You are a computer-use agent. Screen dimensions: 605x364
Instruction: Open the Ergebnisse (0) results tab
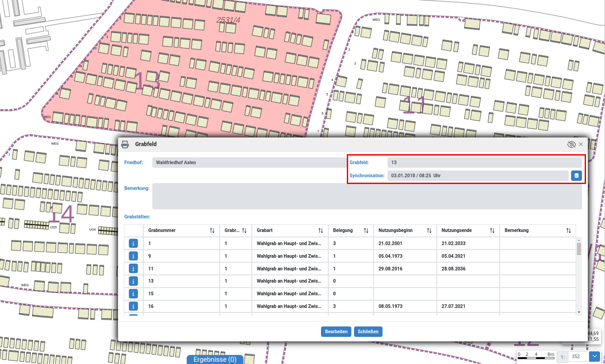(x=215, y=359)
